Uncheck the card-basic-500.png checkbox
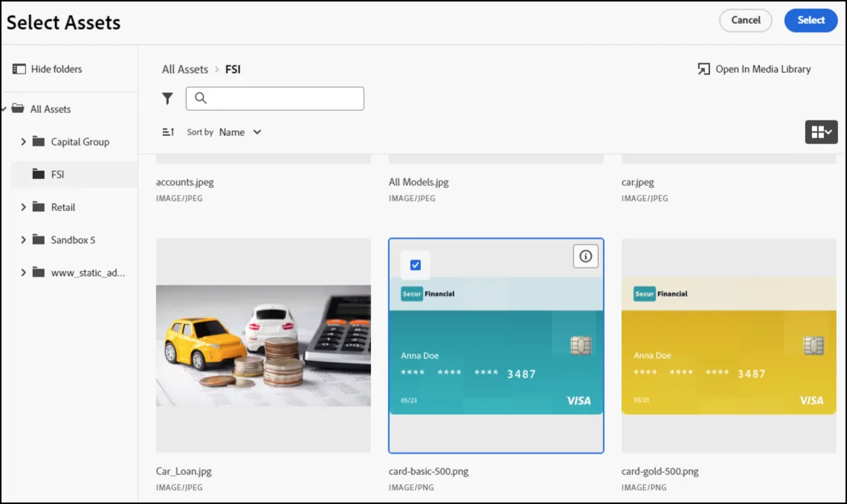 [x=416, y=265]
